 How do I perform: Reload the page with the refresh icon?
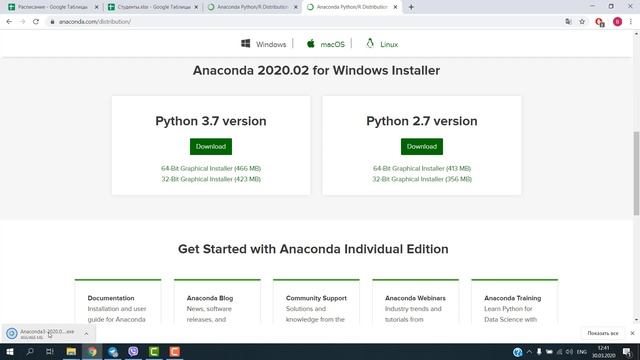[36, 22]
